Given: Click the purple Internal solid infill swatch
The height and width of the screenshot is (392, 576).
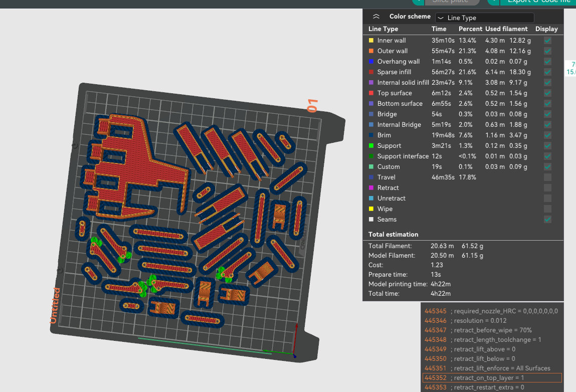Looking at the screenshot, I should tap(371, 83).
